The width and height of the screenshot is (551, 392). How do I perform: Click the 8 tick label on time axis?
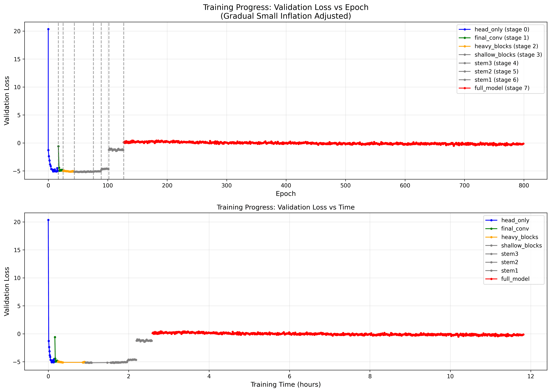[370, 377]
